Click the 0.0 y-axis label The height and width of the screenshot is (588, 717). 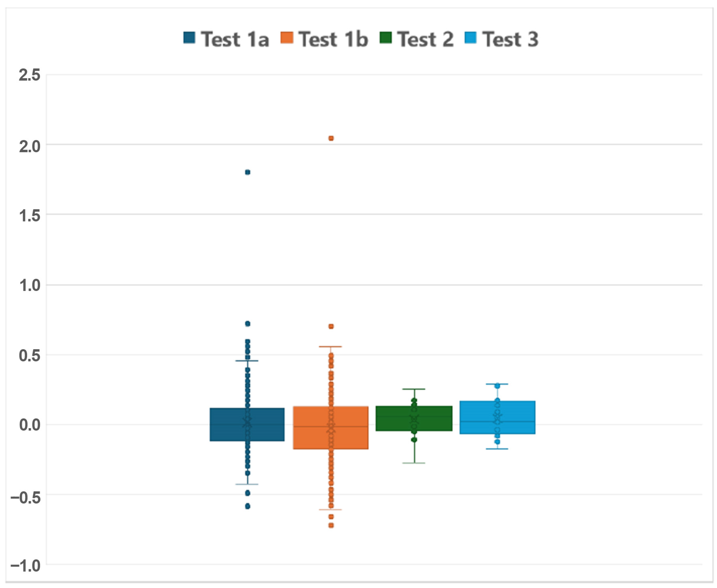click(29, 425)
